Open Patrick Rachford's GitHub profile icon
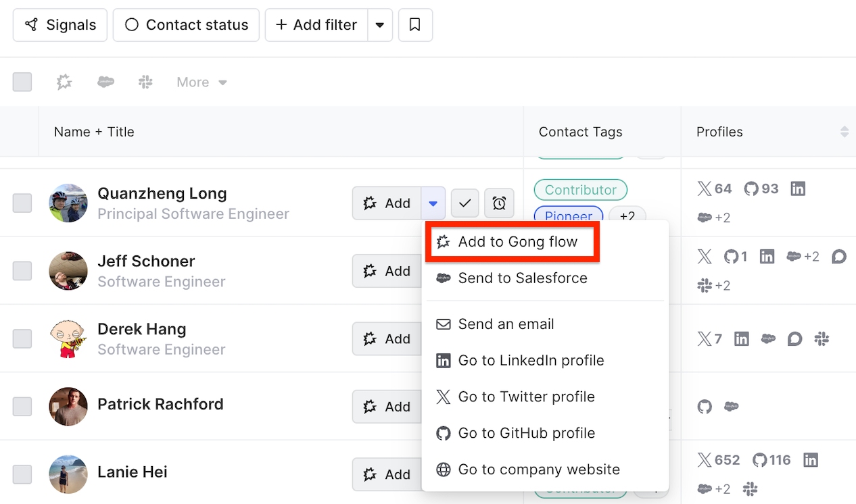856x504 pixels. point(705,407)
